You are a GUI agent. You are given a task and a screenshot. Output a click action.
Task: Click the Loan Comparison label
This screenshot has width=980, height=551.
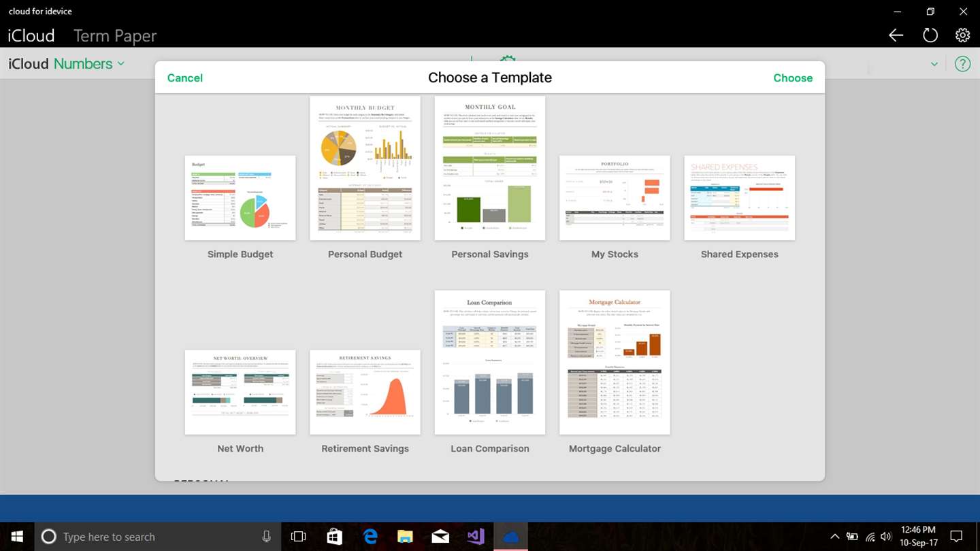click(490, 449)
